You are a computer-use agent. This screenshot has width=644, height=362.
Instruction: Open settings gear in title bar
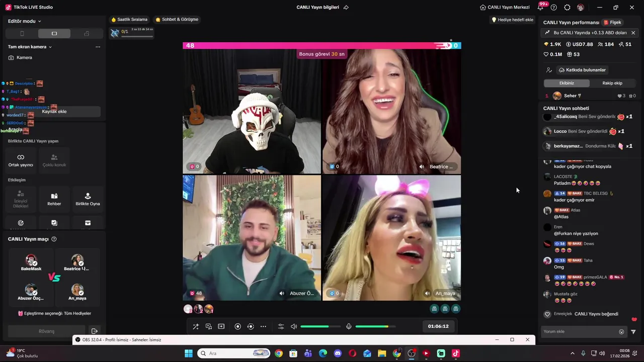(567, 8)
